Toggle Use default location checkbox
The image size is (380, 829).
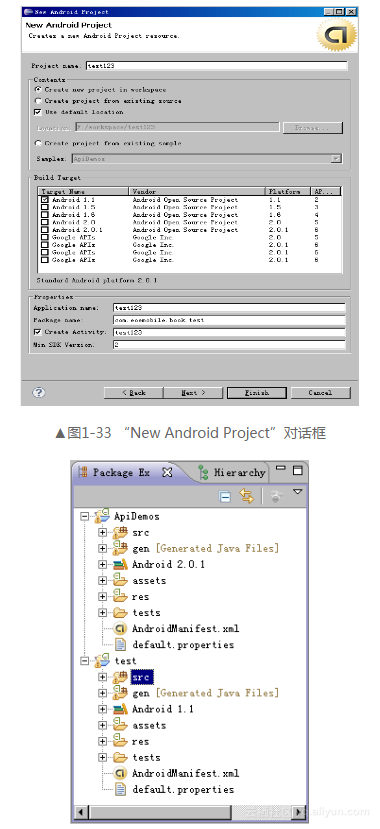(x=38, y=112)
